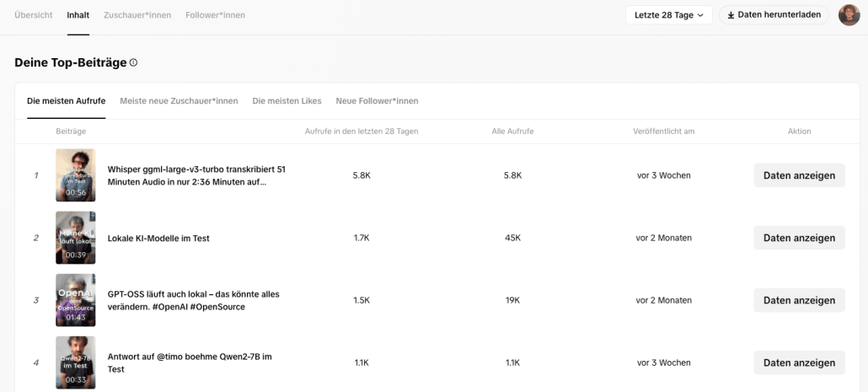Click the info icon beside Deine Top-Beiträge
868x392 pixels.
[133, 62]
